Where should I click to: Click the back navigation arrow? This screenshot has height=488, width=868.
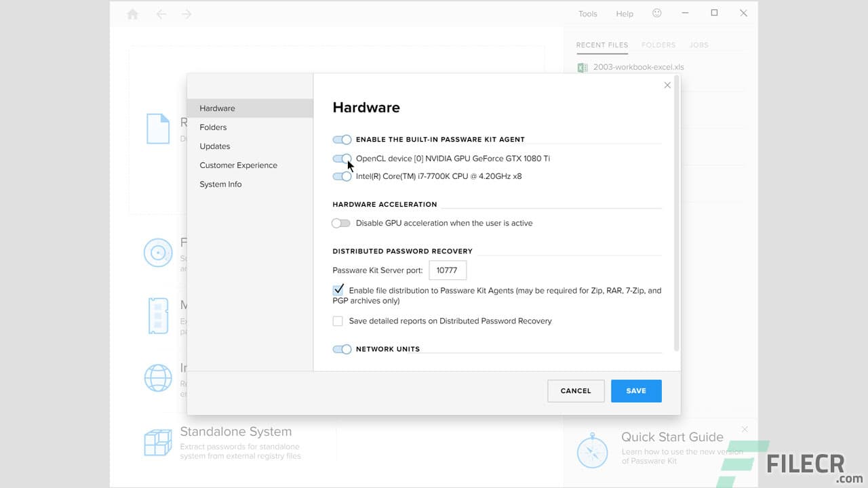pos(161,14)
